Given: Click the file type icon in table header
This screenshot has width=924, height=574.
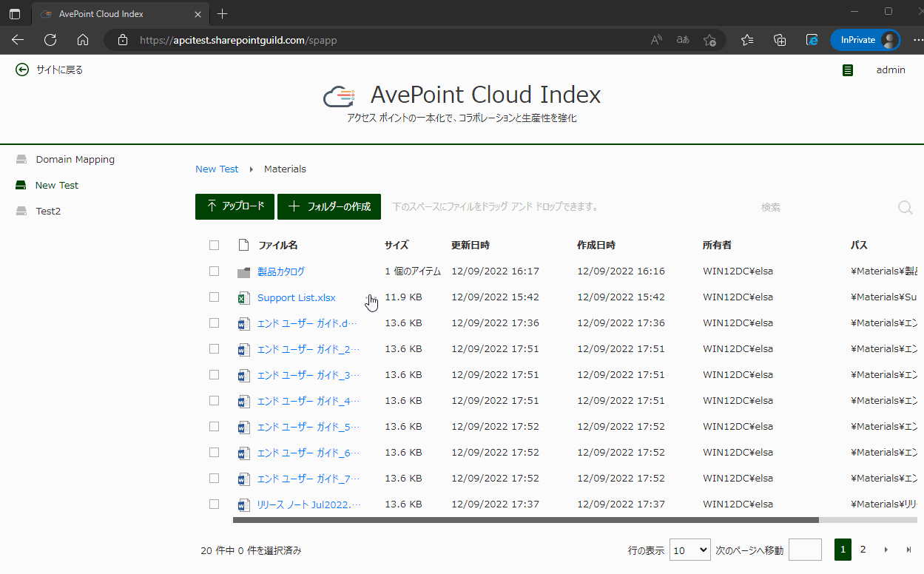Looking at the screenshot, I should [243, 245].
